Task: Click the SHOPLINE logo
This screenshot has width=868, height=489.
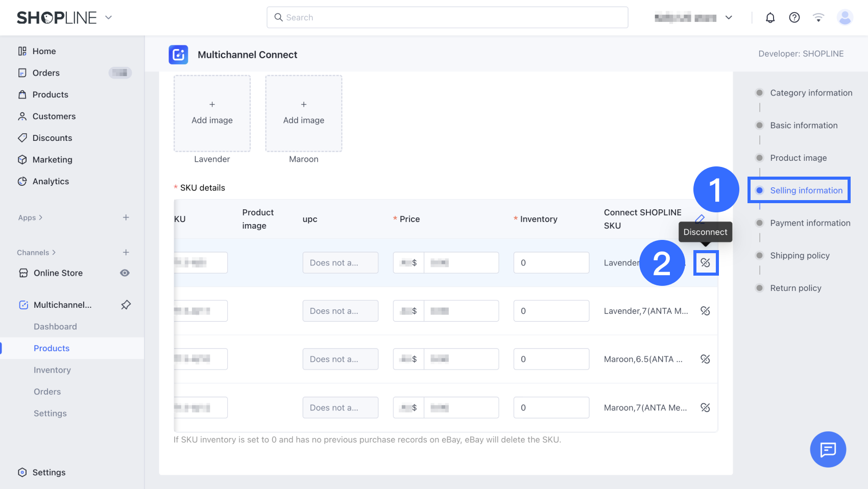Action: click(56, 18)
